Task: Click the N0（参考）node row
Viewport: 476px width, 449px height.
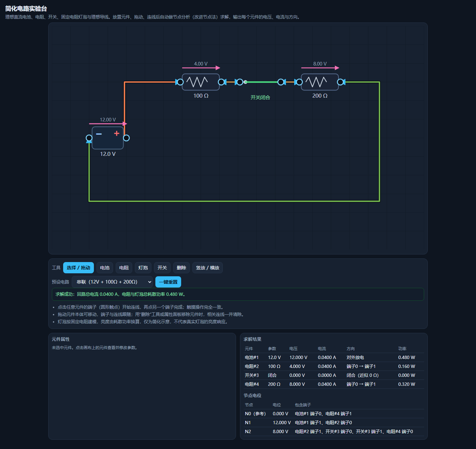Action: tap(334, 414)
